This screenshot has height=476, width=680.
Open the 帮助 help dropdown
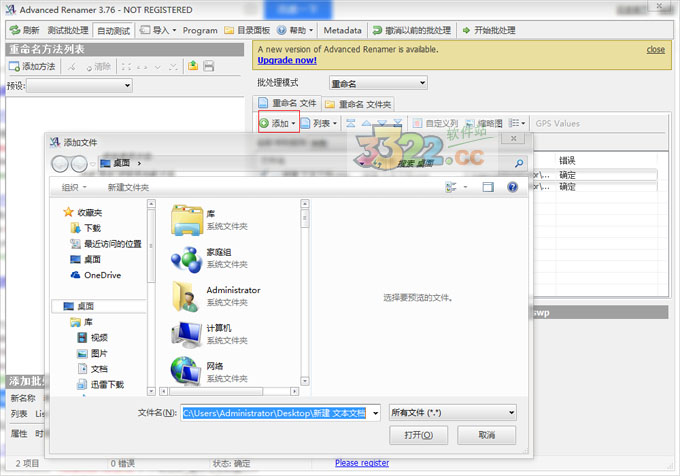tap(295, 30)
